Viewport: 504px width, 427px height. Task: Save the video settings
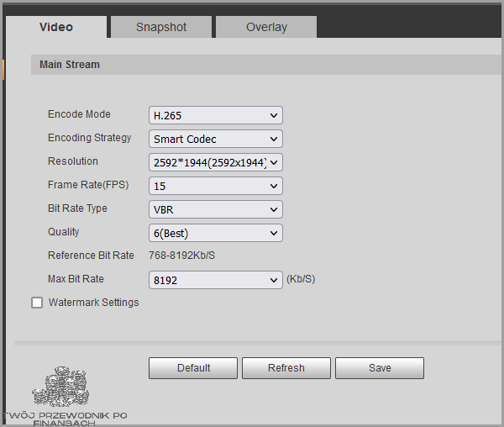point(380,368)
